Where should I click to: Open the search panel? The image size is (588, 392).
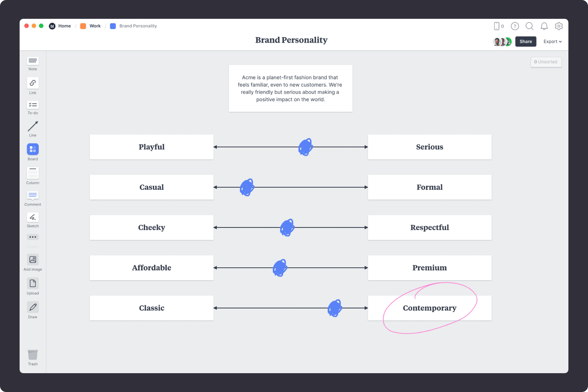pyautogui.click(x=530, y=26)
